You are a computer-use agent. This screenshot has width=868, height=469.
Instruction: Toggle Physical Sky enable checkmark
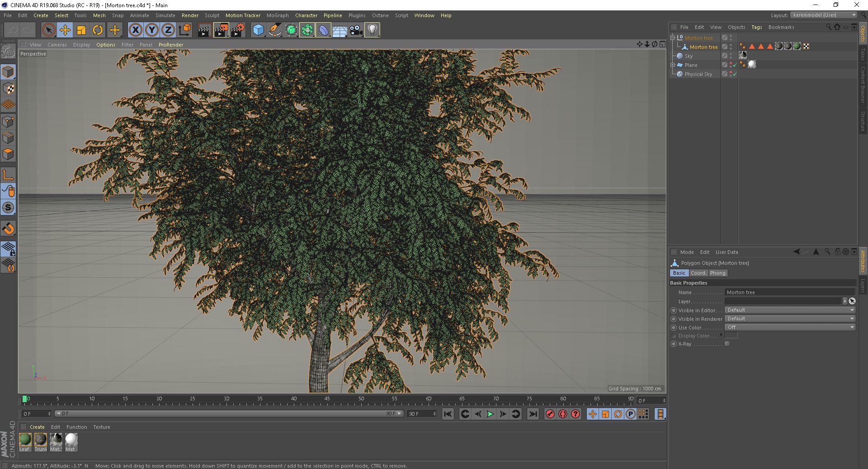pyautogui.click(x=735, y=74)
